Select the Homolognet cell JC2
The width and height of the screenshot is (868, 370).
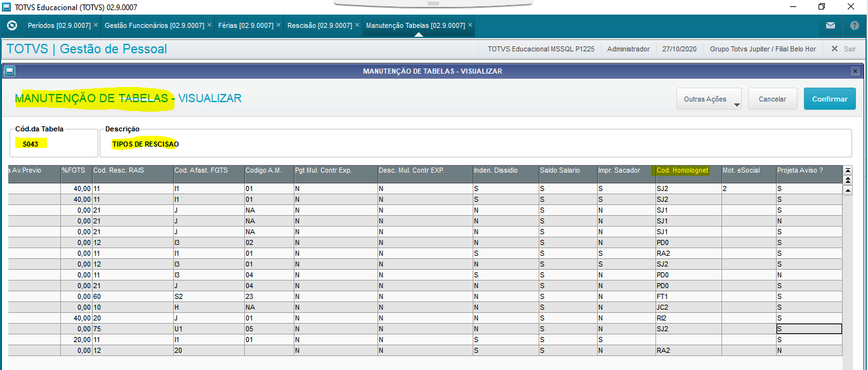688,307
